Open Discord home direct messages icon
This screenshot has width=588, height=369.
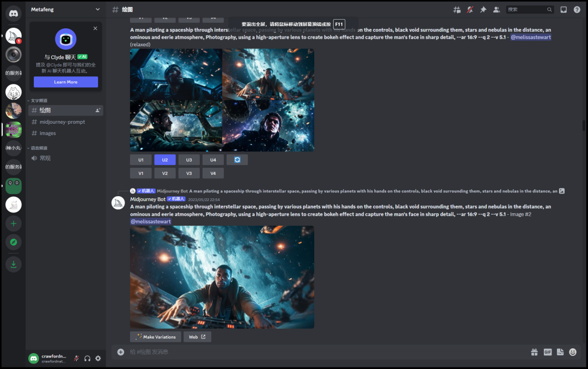point(14,14)
